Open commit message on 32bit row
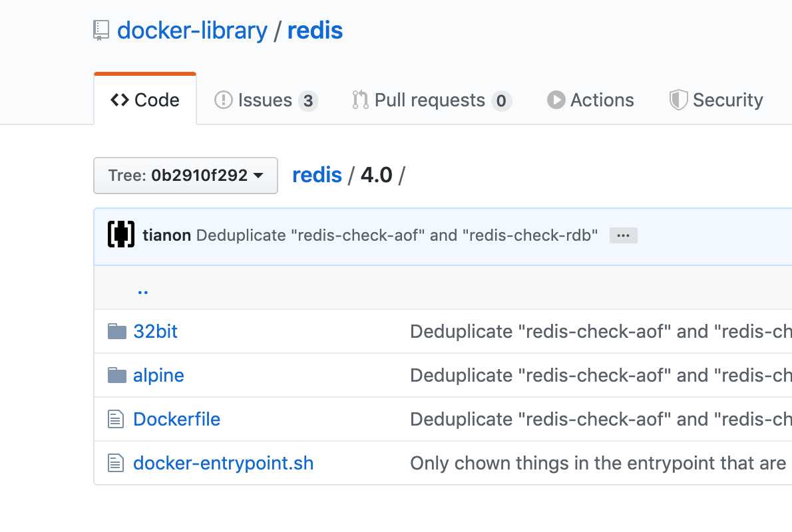Screen dimensions: 792x532 [x=601, y=332]
